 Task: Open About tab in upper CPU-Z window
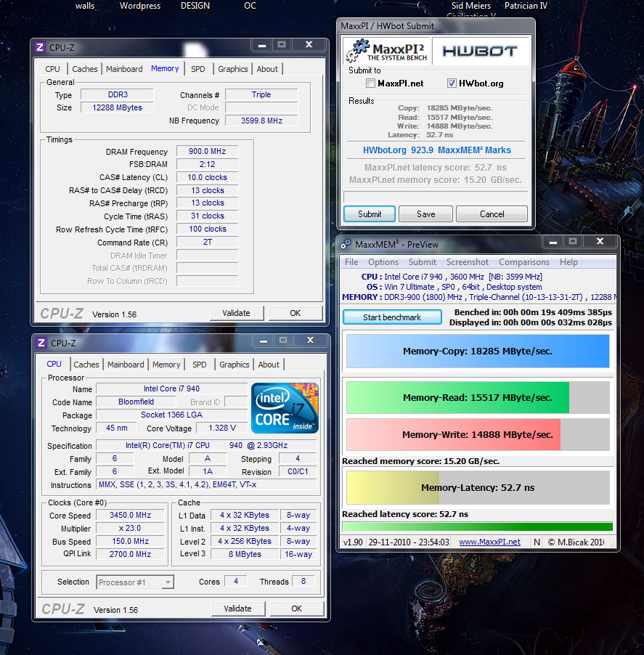coord(267,69)
